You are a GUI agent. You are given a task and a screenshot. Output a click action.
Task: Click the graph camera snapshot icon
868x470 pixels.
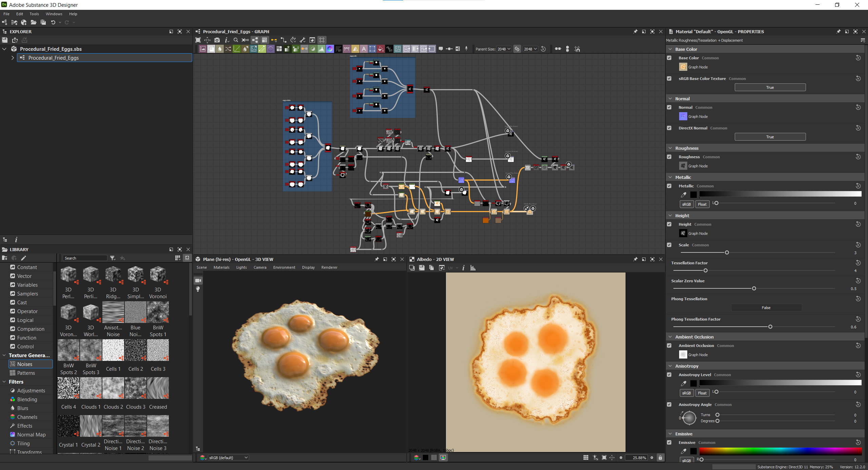[x=217, y=40]
